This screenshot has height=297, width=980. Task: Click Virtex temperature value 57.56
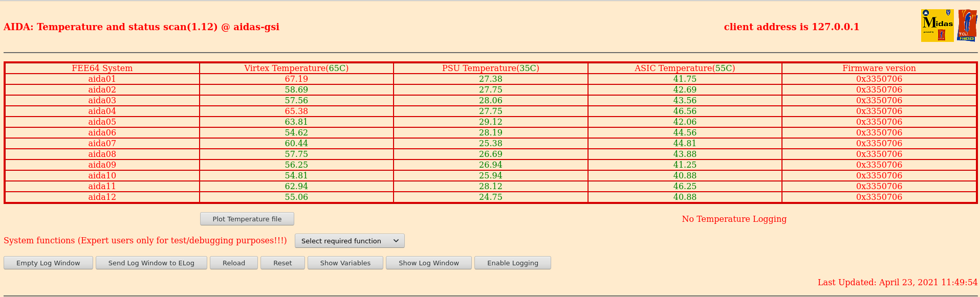point(296,100)
